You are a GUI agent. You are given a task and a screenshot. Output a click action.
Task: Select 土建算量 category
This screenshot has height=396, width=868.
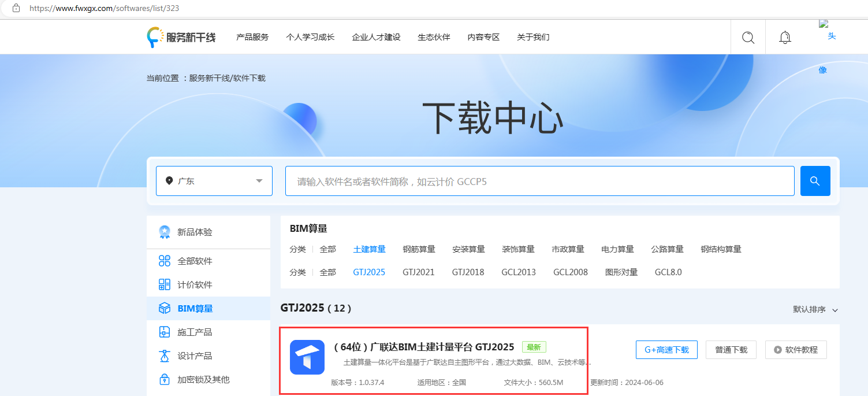[369, 249]
